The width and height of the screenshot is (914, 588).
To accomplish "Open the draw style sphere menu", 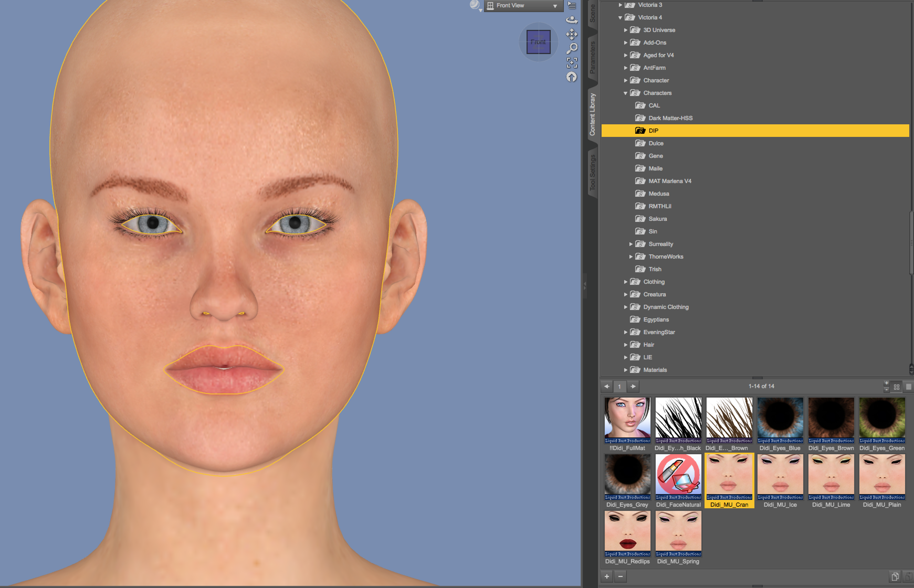I will click(475, 5).
